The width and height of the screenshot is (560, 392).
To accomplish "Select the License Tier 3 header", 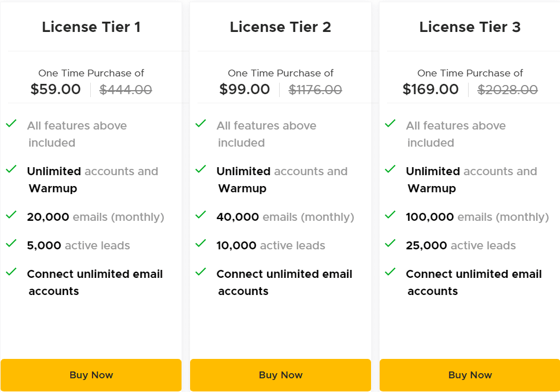I will [470, 26].
